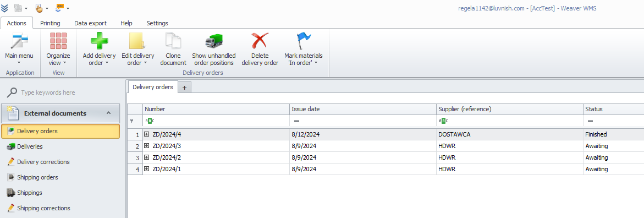Switch to the Printing ribbon tab

(x=50, y=23)
